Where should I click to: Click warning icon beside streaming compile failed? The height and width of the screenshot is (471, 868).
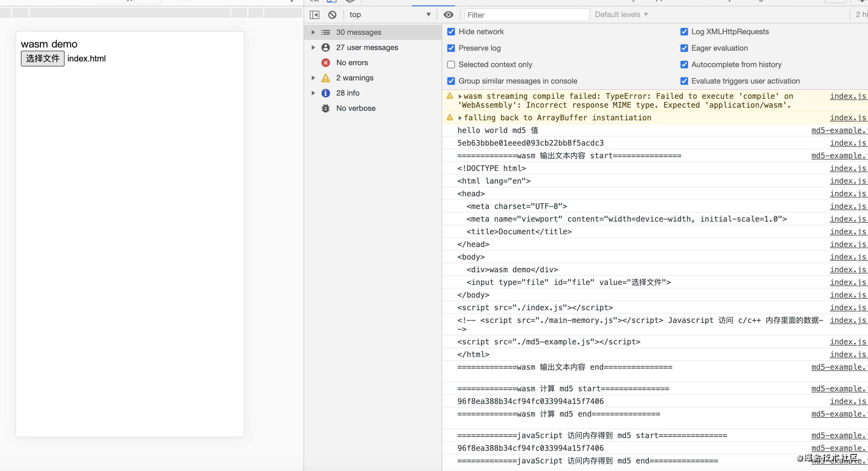[450, 96]
